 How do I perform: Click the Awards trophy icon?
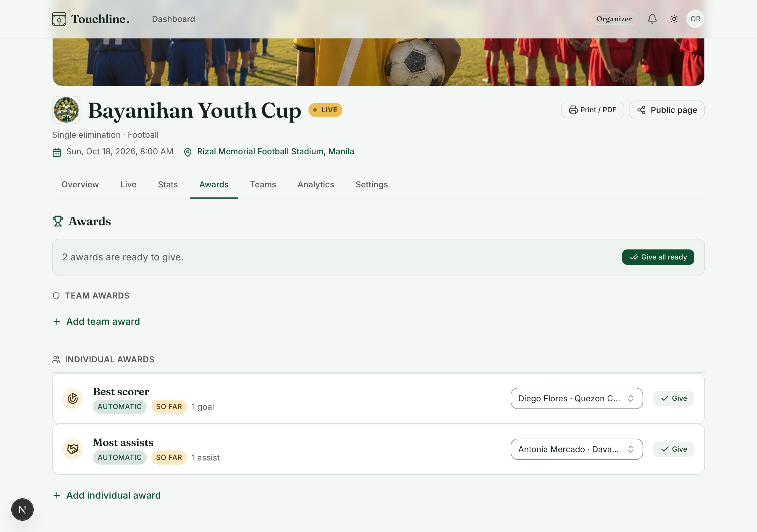coord(58,221)
